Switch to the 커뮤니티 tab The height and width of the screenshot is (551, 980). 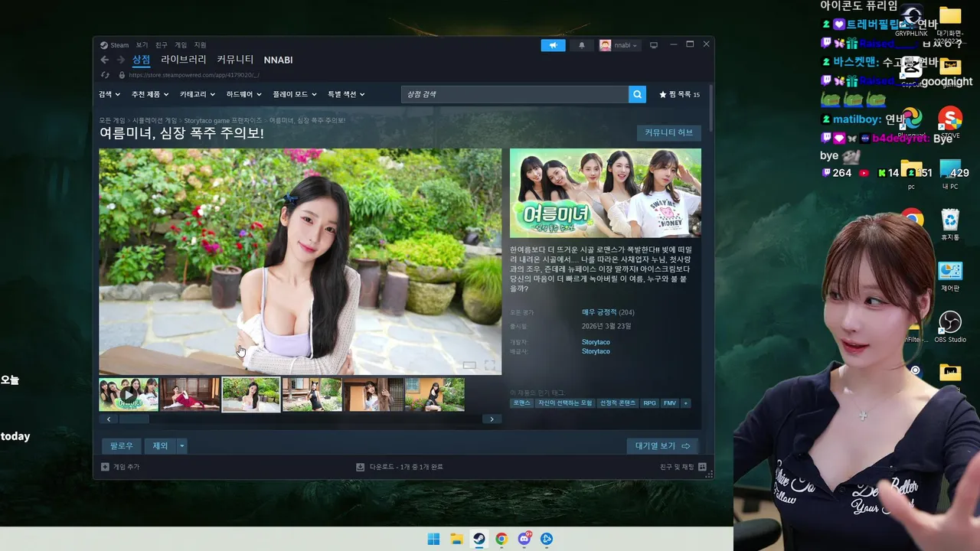point(235,60)
